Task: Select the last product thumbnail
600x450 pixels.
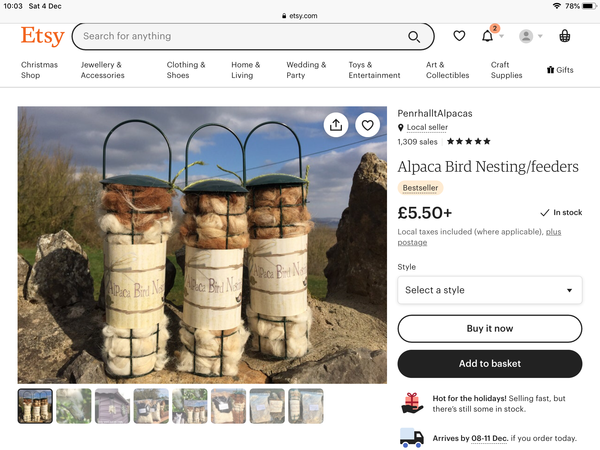Action: [x=306, y=406]
